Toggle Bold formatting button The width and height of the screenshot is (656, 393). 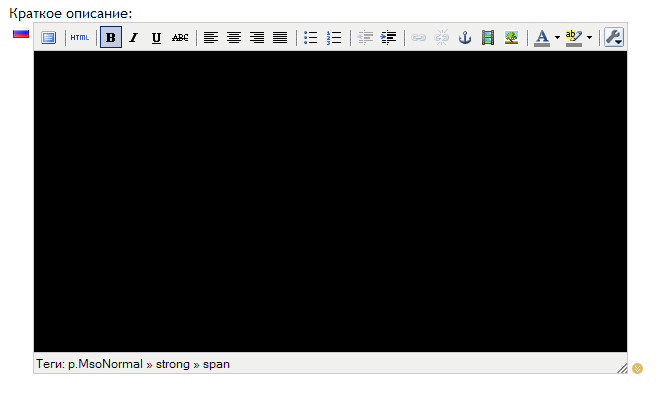pos(111,37)
